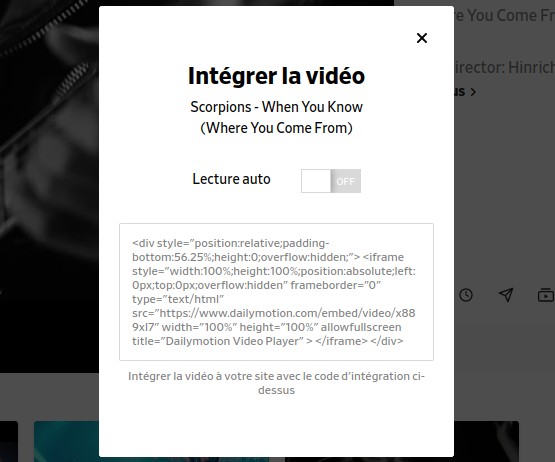555x462 pixels.
Task: Select the embed code text field
Action: 276,292
